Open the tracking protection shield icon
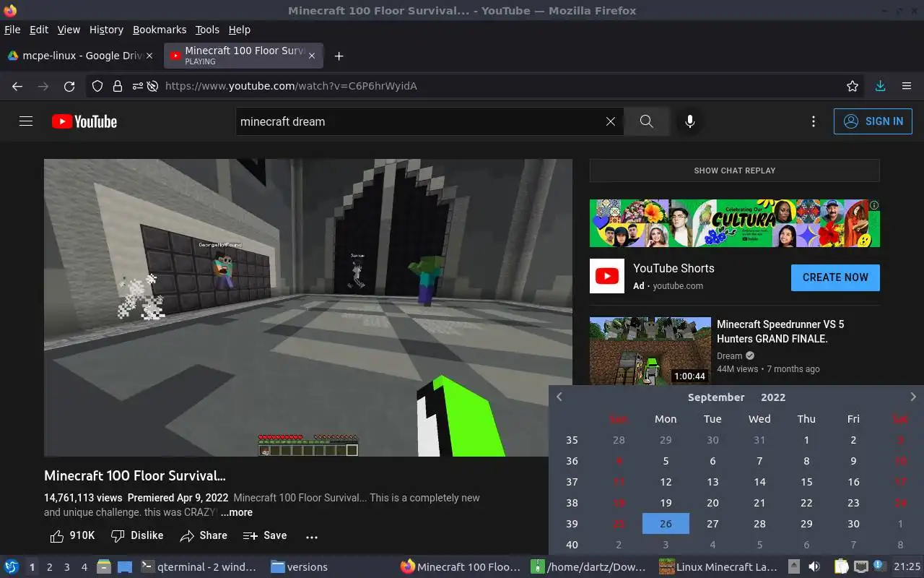Viewport: 924px width, 578px height. 97,86
